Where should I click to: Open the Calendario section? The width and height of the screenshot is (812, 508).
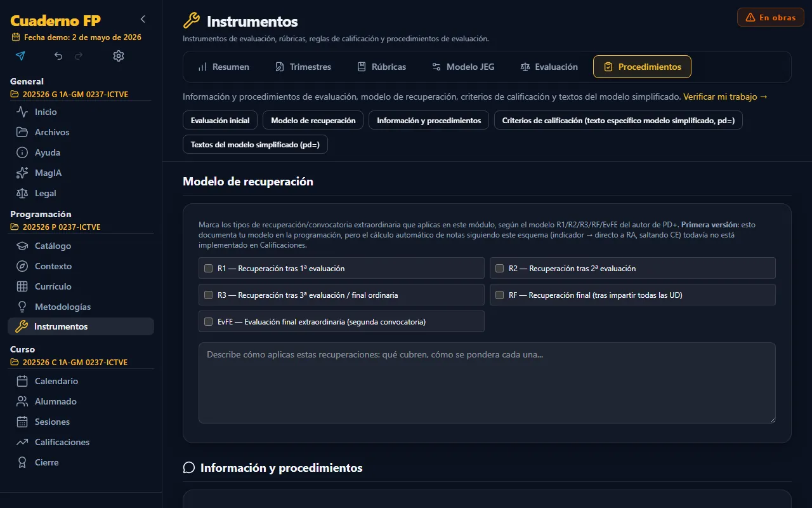[x=81, y=381]
